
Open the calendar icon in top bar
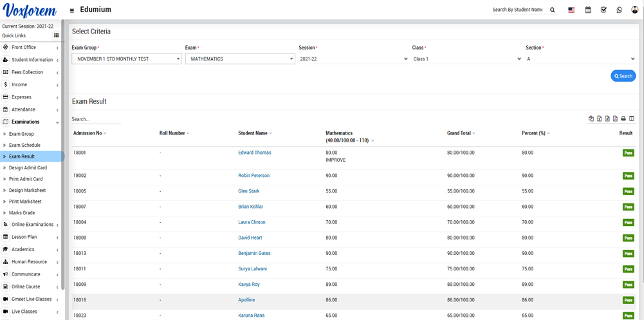[x=588, y=10]
